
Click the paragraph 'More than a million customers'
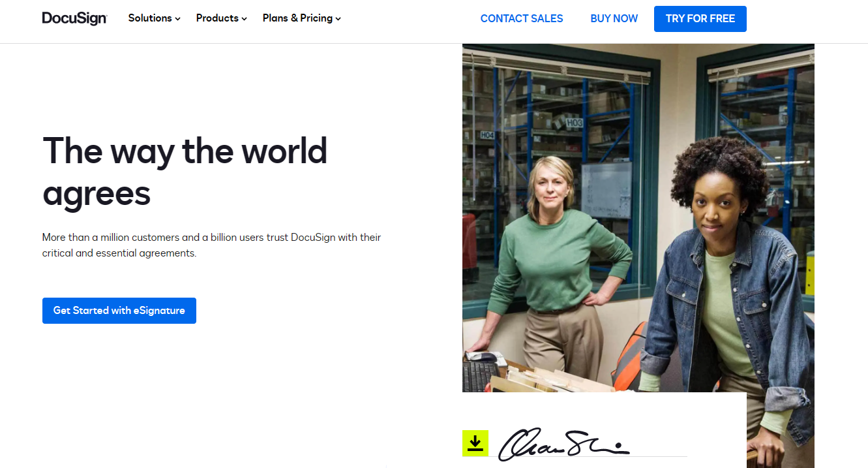tap(212, 245)
